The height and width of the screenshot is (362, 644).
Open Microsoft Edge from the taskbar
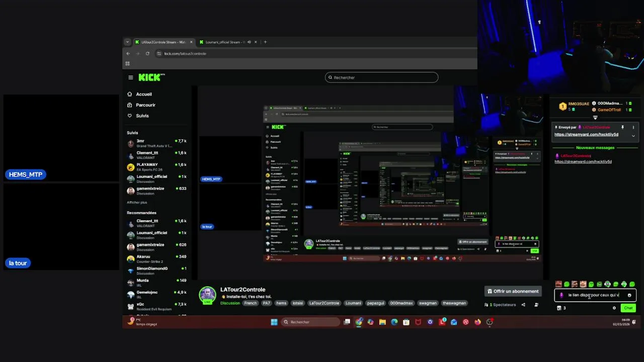pos(394,322)
